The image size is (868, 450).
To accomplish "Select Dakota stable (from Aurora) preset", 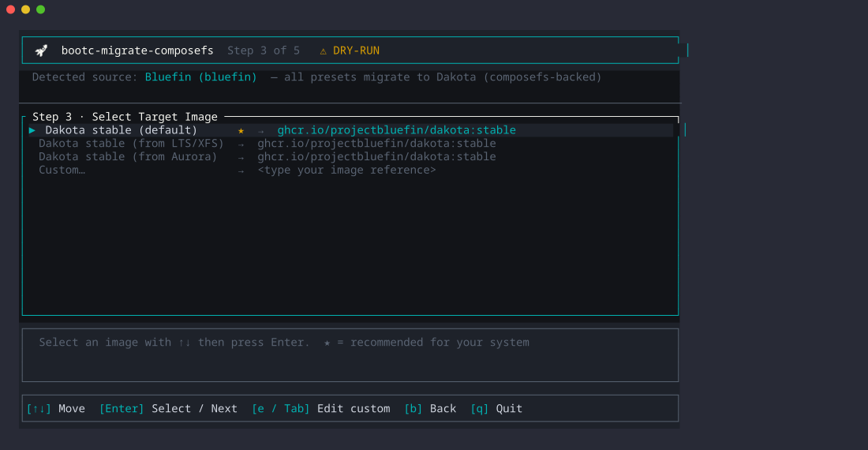I will [128, 156].
